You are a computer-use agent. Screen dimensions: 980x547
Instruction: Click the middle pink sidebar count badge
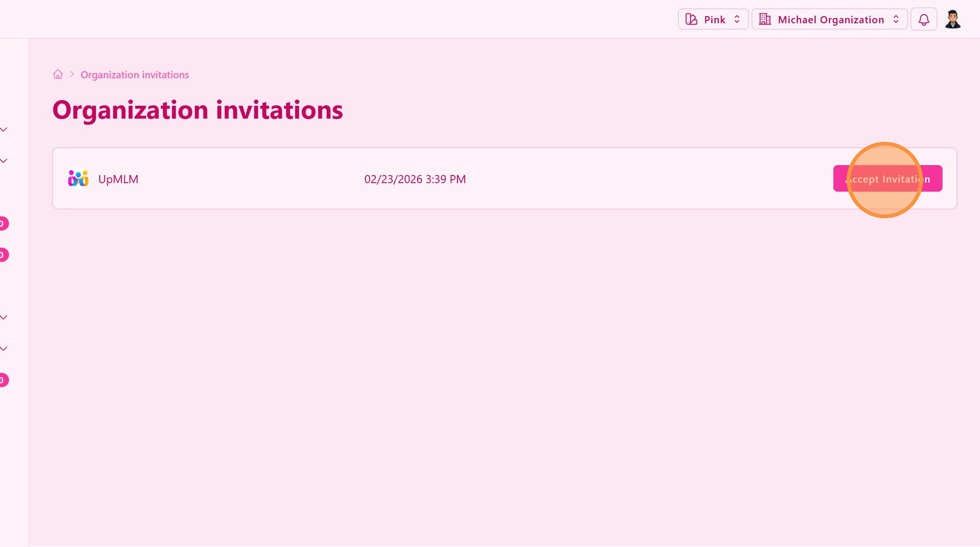(3, 255)
